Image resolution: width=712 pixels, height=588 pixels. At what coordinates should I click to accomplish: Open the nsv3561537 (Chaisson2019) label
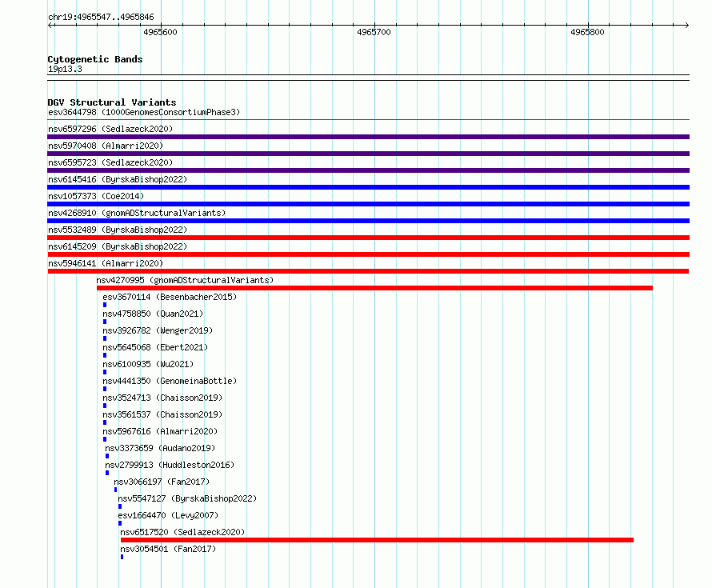162,414
